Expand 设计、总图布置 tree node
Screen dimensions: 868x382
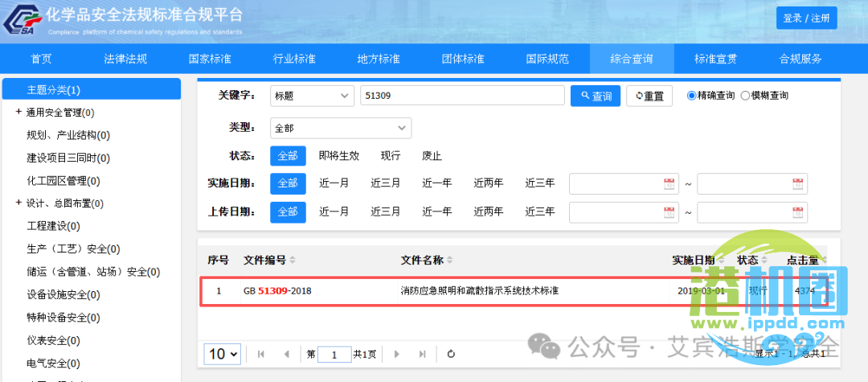tap(18, 203)
